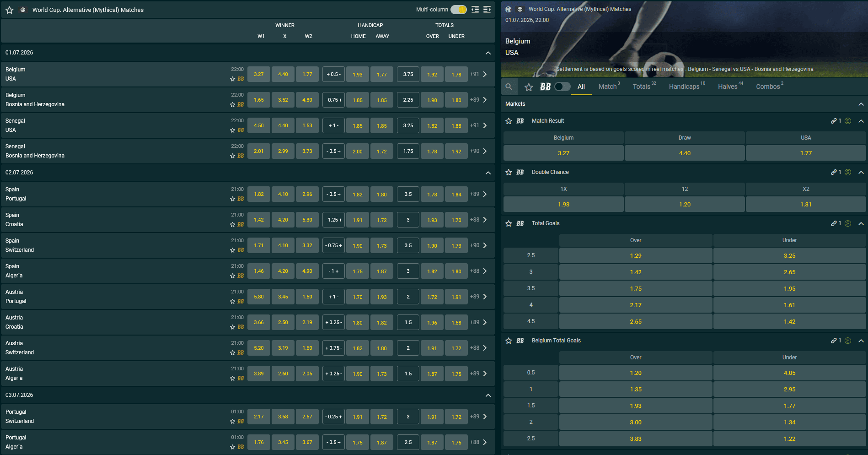Collapse the 02.07.2026 date section
The width and height of the screenshot is (868, 455).
(488, 173)
